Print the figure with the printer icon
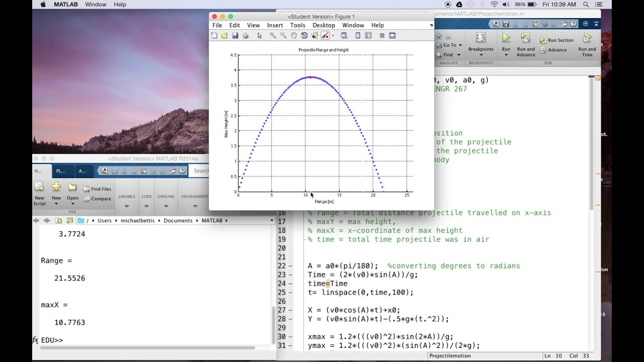 (246, 36)
